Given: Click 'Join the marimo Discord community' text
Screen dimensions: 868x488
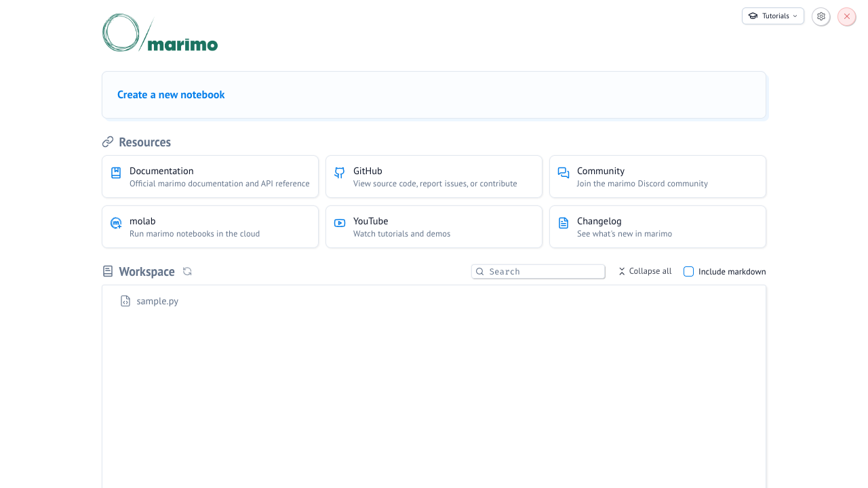Looking at the screenshot, I should pos(642,184).
